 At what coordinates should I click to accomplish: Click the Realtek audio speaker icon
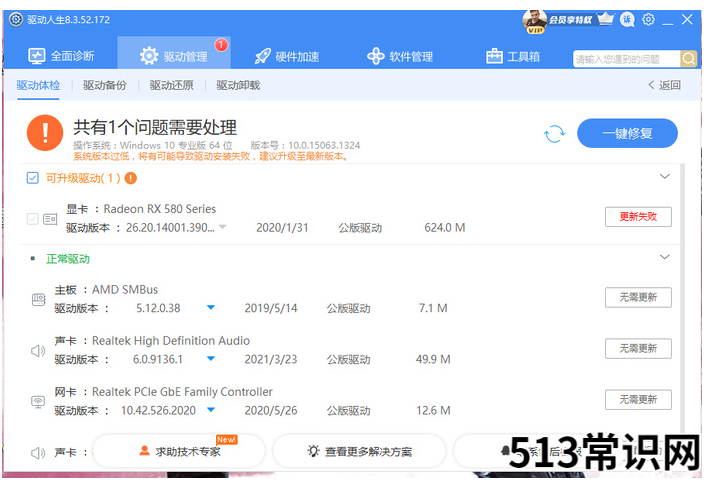click(x=38, y=350)
